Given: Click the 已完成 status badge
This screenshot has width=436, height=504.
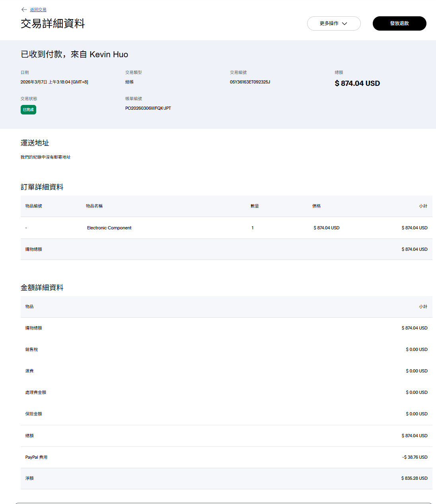Looking at the screenshot, I should [28, 110].
